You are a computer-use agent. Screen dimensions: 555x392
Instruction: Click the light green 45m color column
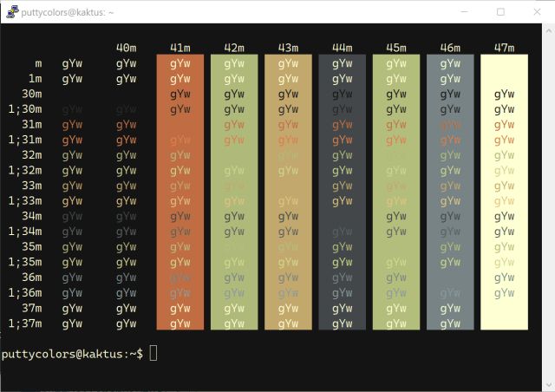(395, 191)
